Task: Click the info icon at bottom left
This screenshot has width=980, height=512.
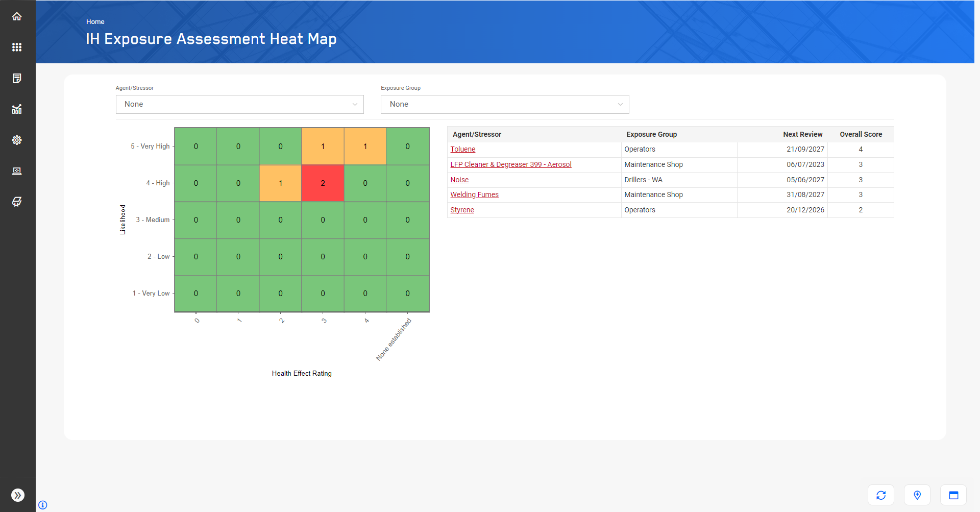Action: point(43,505)
